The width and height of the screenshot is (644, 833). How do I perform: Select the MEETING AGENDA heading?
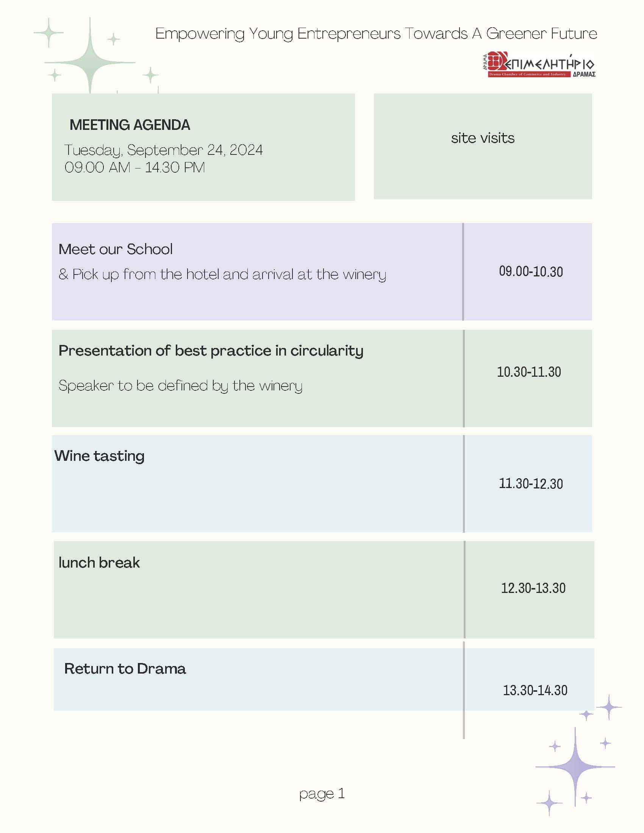(x=130, y=125)
